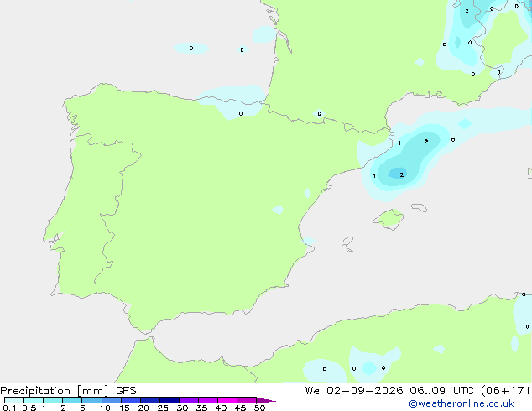This screenshot has height=411, width=532.
Task: Click the '0.5' legend scale label
Action: [29, 408]
